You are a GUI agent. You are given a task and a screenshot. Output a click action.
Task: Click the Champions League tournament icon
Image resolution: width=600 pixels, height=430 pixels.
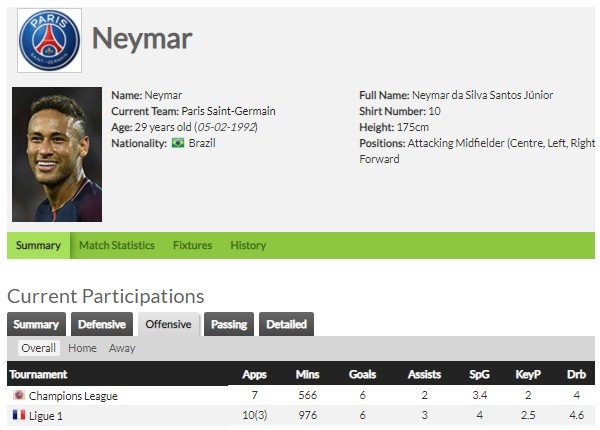pyautogui.click(x=19, y=395)
